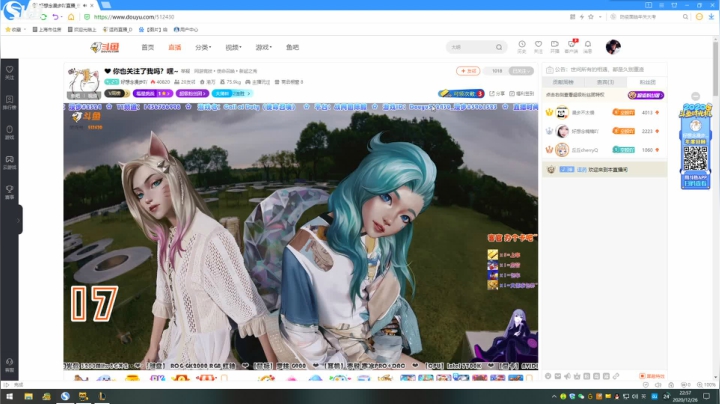Toggle the 屏蔽特效 block effects option

pos(652,376)
